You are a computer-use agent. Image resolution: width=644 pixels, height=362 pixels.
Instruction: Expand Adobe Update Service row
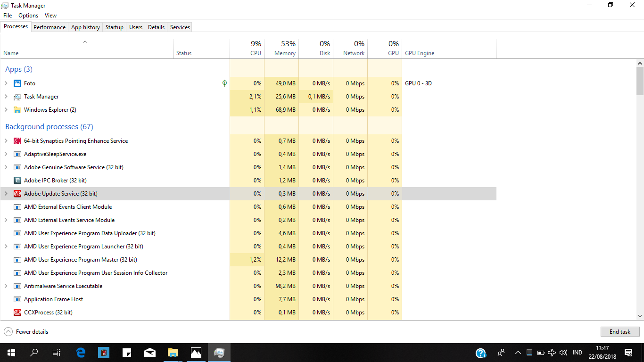coord(6,194)
